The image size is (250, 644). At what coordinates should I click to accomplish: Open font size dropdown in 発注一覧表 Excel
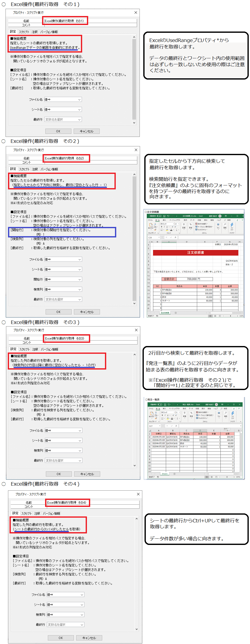point(179,412)
